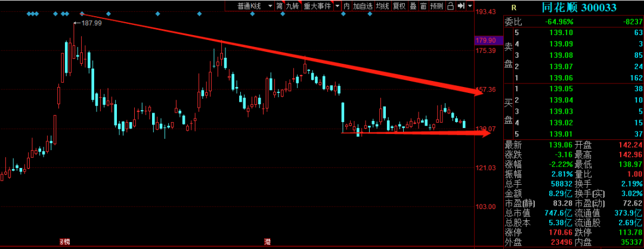The height and width of the screenshot is (249, 644).
Task: Click the R margin-trading badge
Action: tap(514, 7)
